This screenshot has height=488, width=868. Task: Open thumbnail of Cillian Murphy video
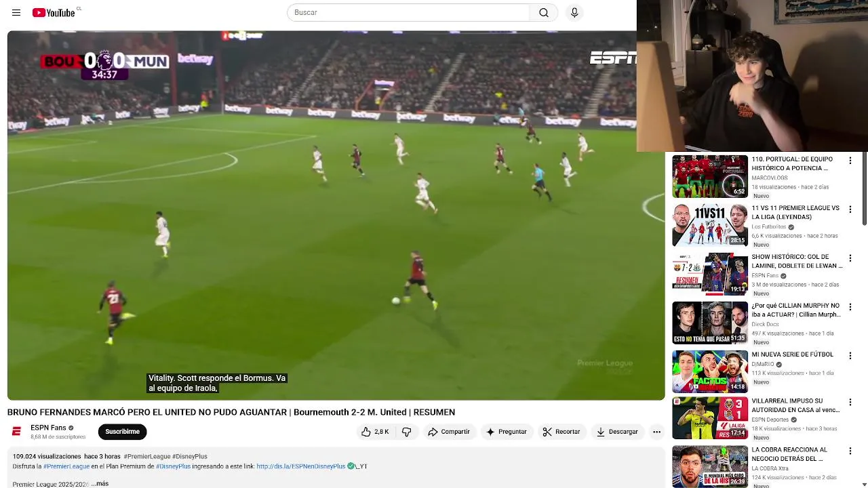(710, 323)
